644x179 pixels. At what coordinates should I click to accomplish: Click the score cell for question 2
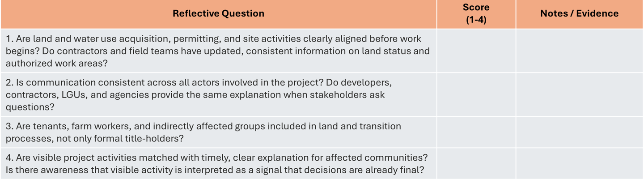click(476, 95)
